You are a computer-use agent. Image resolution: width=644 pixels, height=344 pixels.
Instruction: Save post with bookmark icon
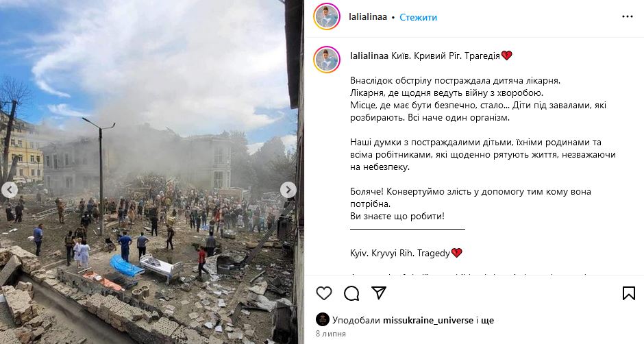[x=628, y=293]
